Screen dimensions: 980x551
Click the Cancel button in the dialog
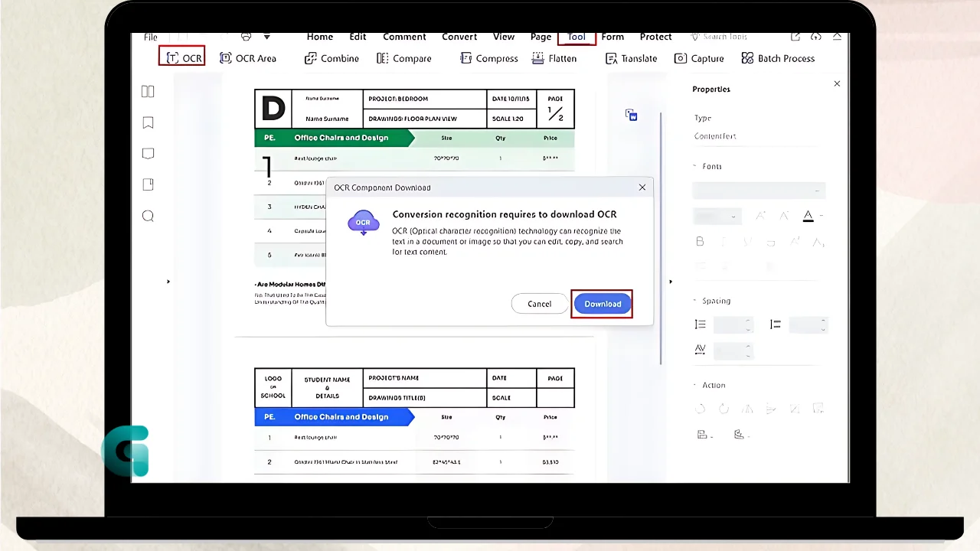[539, 304]
